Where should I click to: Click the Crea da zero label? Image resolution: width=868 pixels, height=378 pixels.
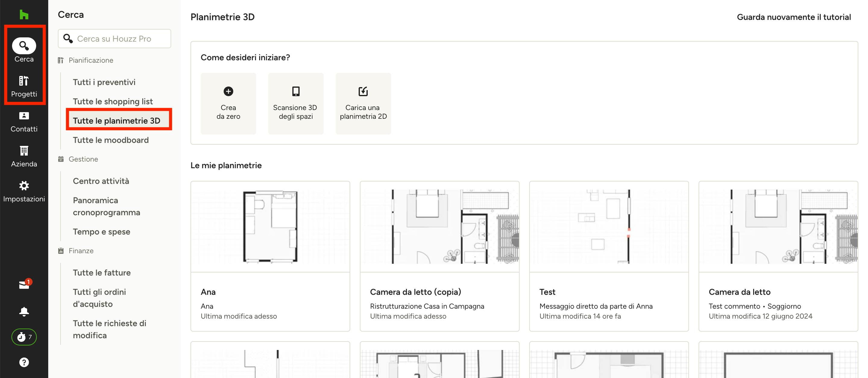click(x=228, y=112)
